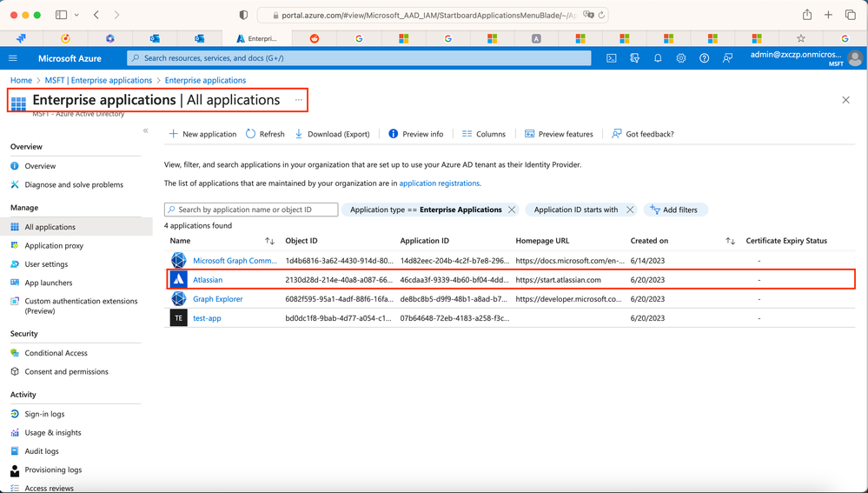
Task: Remove the Application ID starts with filter
Action: (630, 210)
